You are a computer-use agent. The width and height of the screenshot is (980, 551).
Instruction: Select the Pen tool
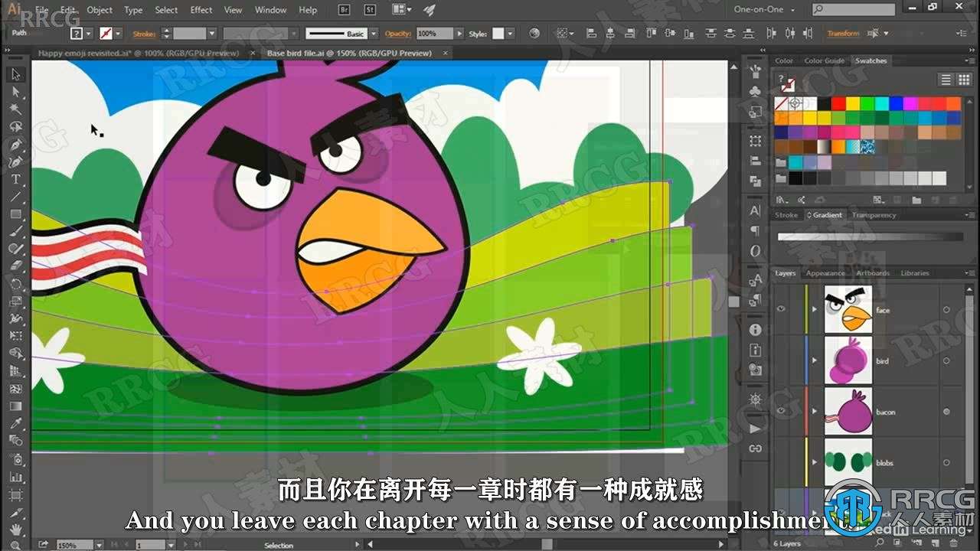coord(15,145)
